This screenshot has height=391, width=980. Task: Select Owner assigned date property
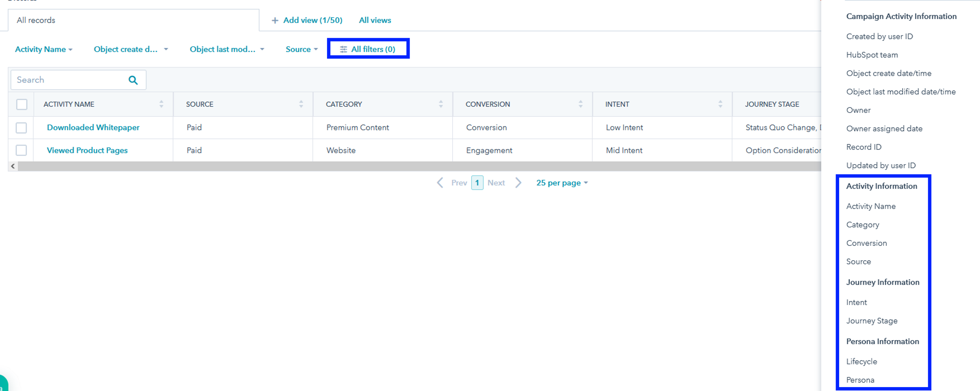[x=884, y=129]
